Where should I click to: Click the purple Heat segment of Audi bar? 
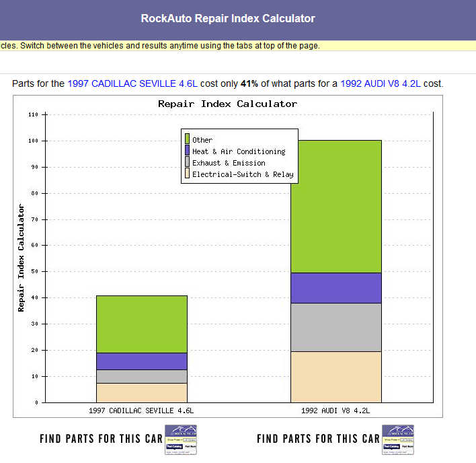(336, 288)
